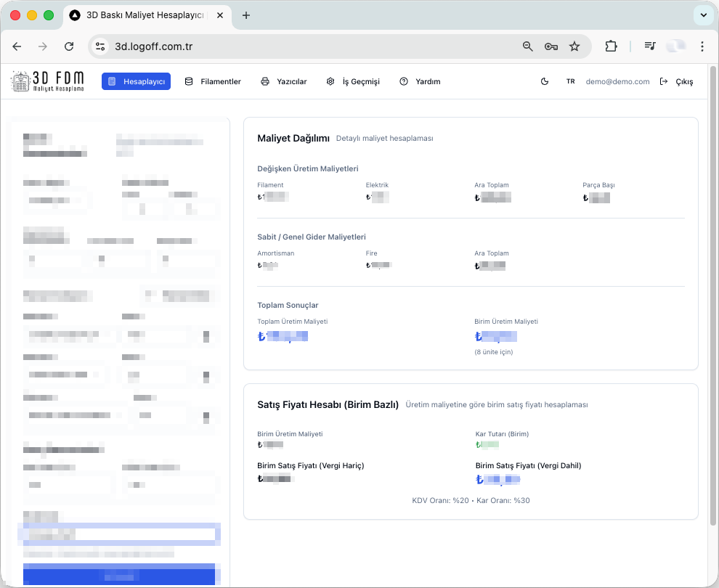Log out using the Çıkış button
This screenshot has height=588, width=719.
[x=676, y=81]
